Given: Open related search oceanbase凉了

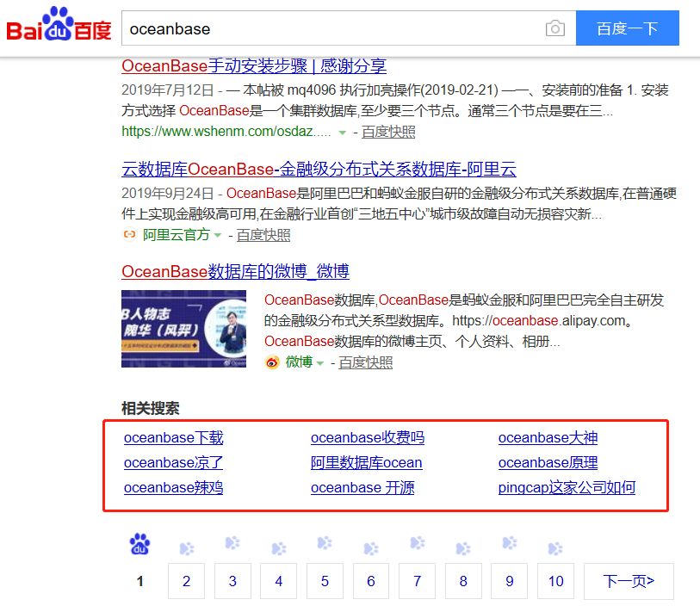Looking at the screenshot, I should [x=173, y=462].
